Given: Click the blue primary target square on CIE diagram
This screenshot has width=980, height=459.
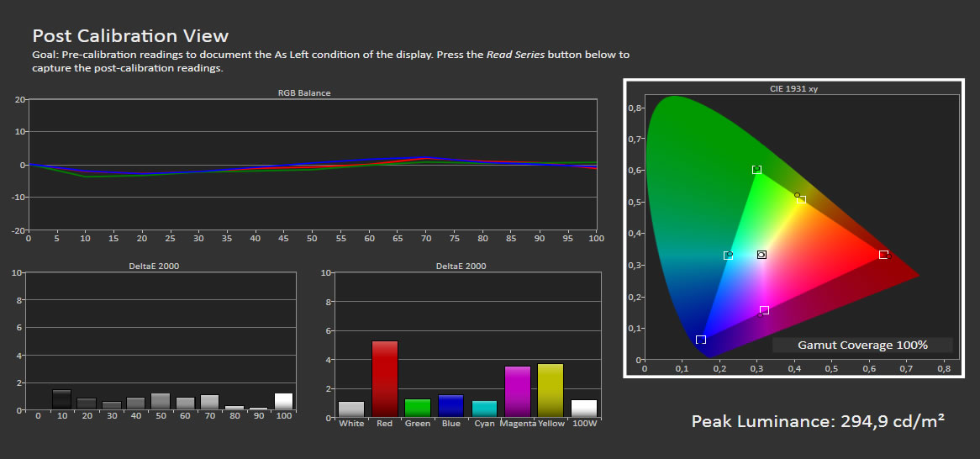Looking at the screenshot, I should 701,340.
